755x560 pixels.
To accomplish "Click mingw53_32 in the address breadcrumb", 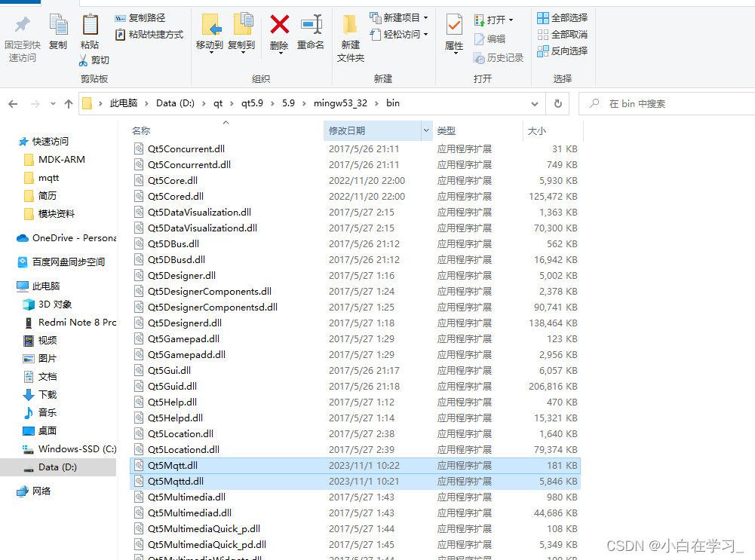I will coord(340,103).
